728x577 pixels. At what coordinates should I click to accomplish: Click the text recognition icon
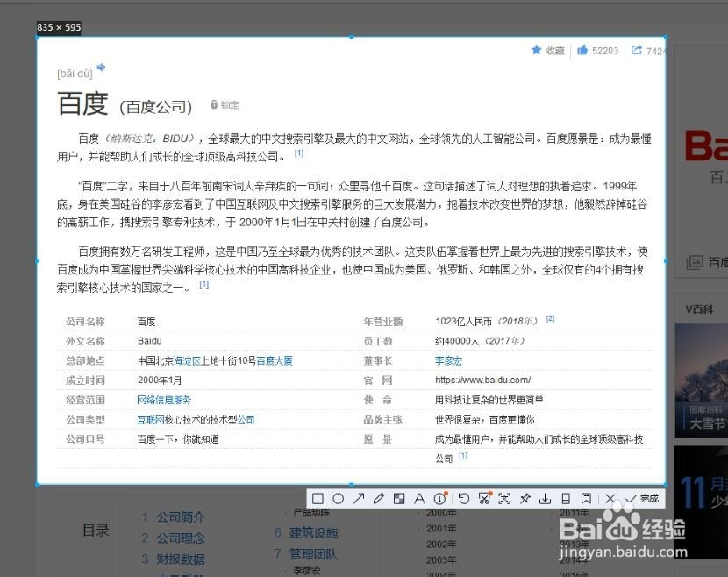click(504, 499)
